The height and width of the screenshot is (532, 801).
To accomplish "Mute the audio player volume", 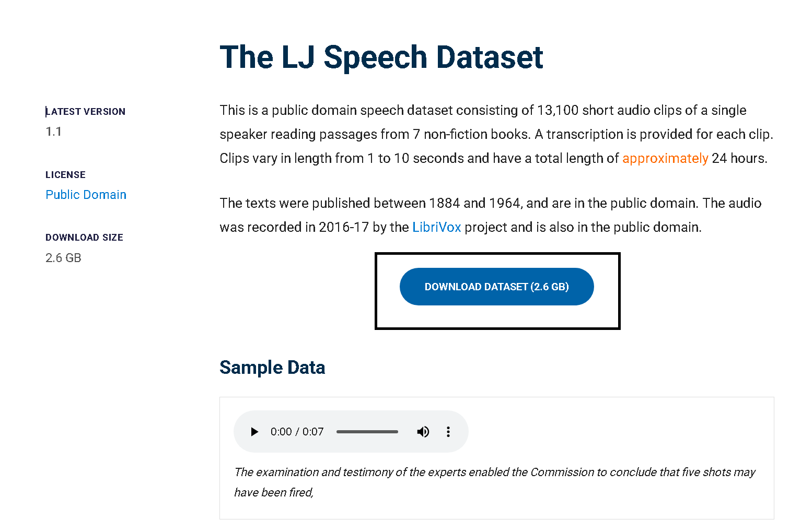I will click(423, 432).
